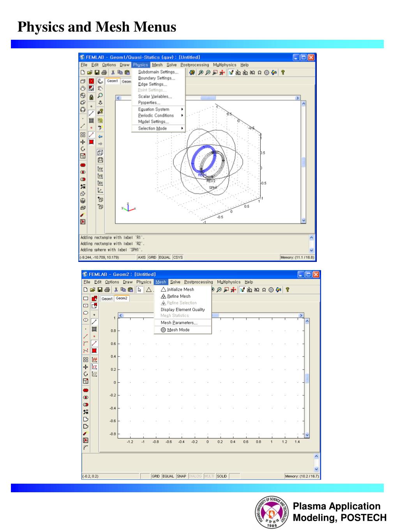Toggle SNAP in the Geom2 status bar
This screenshot has width=399, height=532.
pyautogui.click(x=182, y=476)
